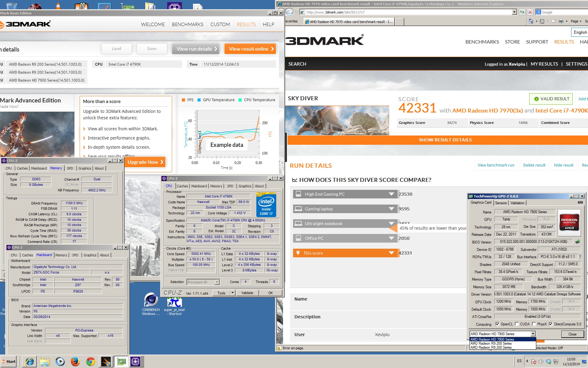Show hidden system tray icons
Screen dimensions: 588x368
coord(527,361)
